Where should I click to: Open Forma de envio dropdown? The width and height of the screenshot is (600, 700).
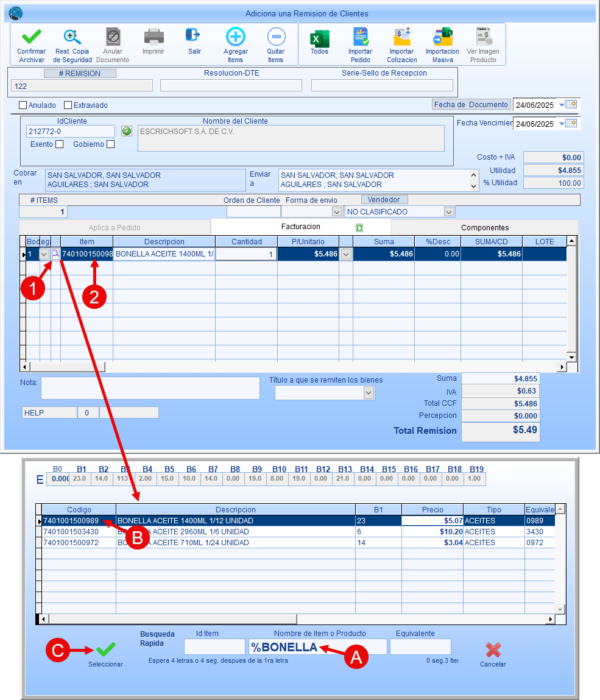point(337,212)
